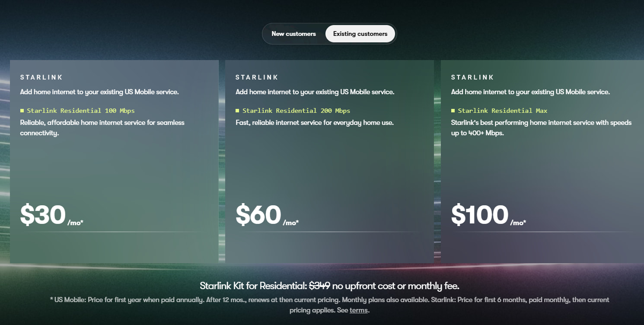Click the Starlink Residential Max plan name
Image resolution: width=644 pixels, height=325 pixels.
[x=503, y=111]
